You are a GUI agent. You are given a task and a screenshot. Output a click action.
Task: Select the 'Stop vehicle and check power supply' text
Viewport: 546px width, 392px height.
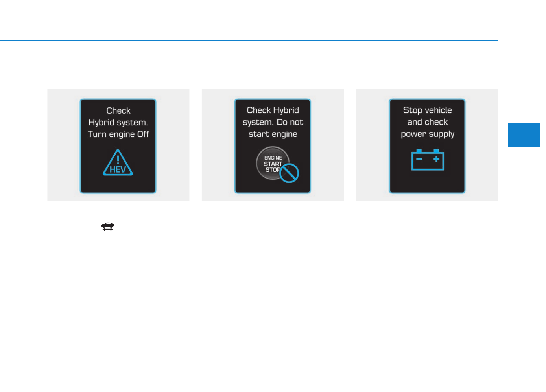point(428,122)
